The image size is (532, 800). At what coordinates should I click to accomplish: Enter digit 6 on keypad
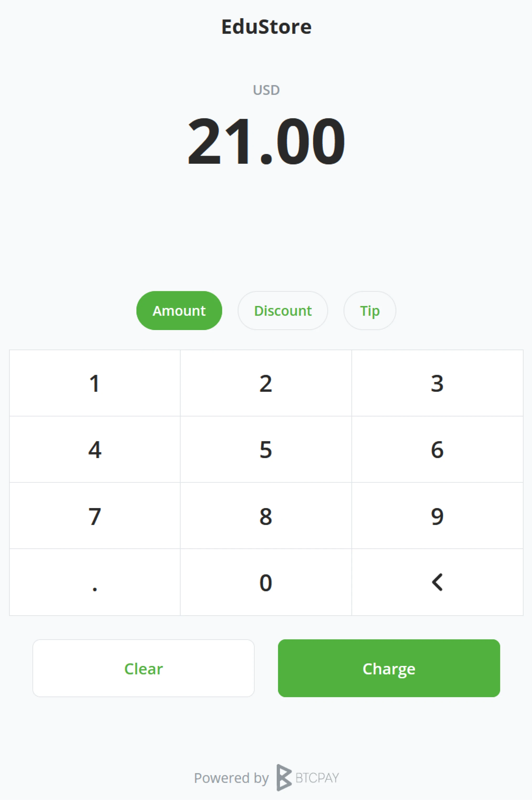pyautogui.click(x=437, y=449)
